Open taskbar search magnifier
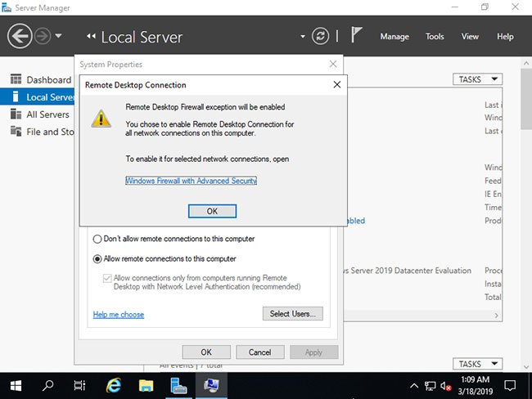Screen dimensions: 532x399 tap(47, 385)
